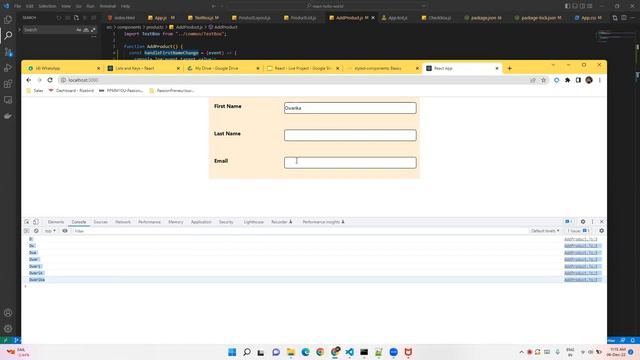This screenshot has width=640, height=360.
Task: Show the DevTools console sidebar
Action: point(27,231)
